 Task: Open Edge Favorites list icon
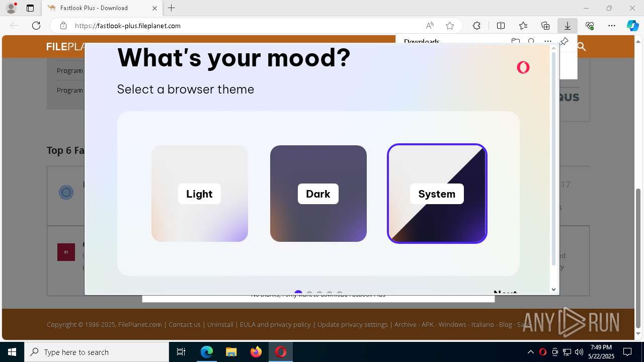point(523,26)
